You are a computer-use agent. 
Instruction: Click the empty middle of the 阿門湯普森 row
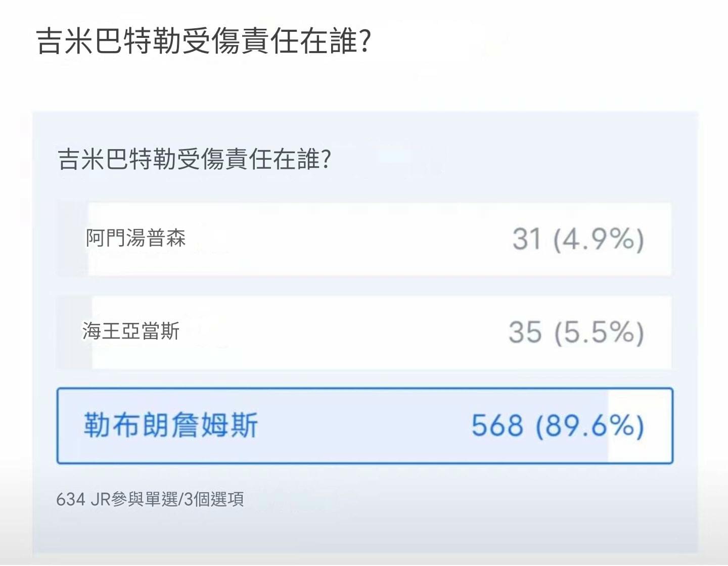(x=349, y=239)
